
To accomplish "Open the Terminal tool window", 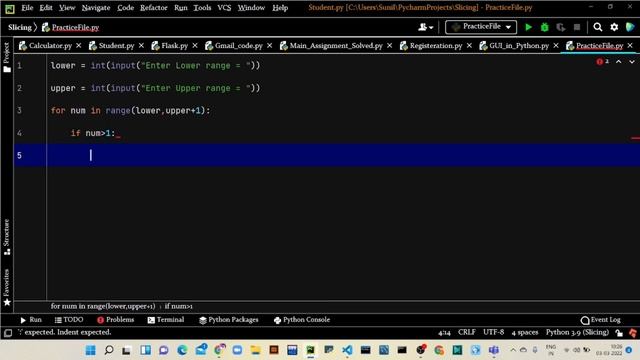I will [166, 320].
